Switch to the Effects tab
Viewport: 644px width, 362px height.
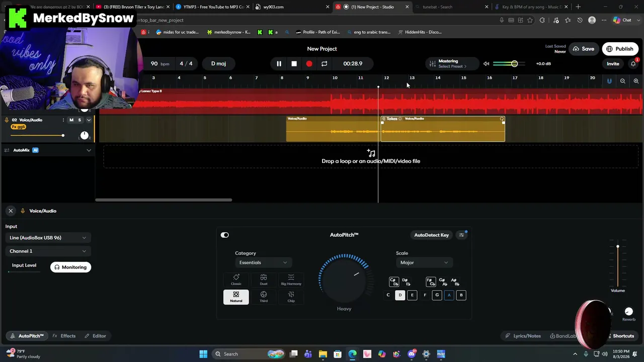point(64,336)
